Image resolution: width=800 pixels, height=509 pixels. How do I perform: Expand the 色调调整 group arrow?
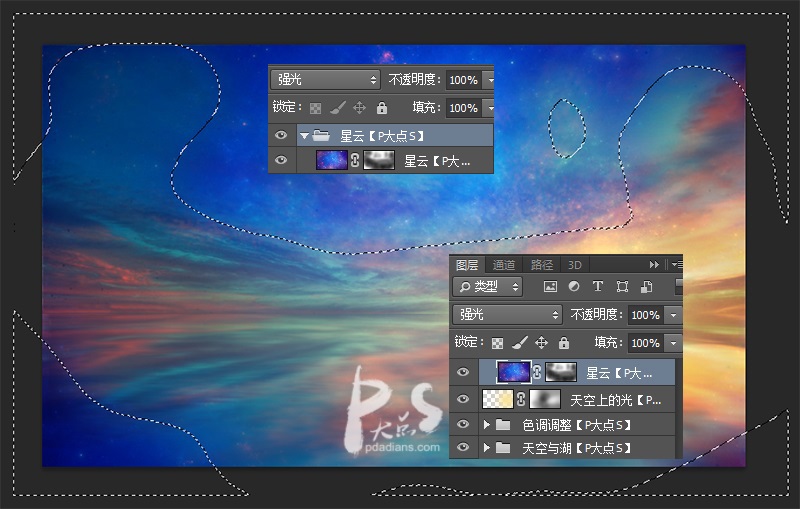[487, 424]
